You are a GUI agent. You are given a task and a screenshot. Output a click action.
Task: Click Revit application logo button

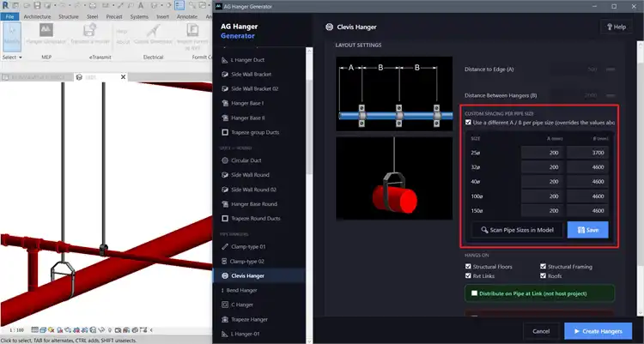[x=6, y=5]
